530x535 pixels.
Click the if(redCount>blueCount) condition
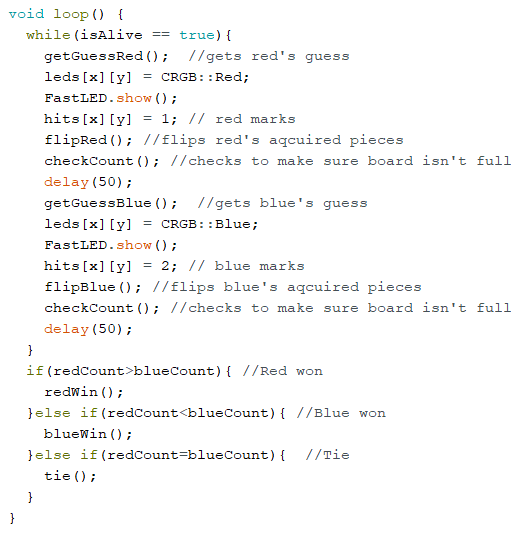pos(129,371)
